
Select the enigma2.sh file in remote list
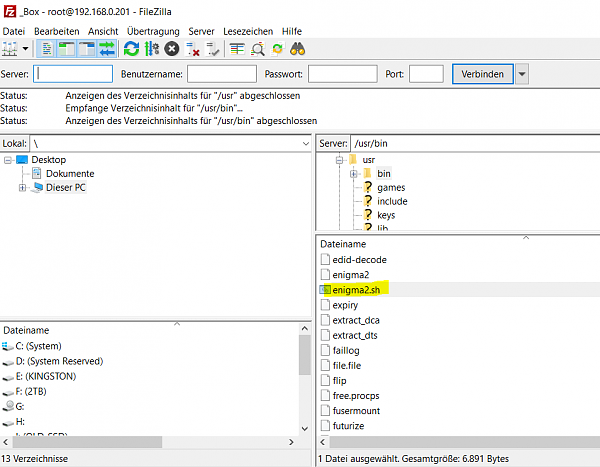tap(357, 289)
